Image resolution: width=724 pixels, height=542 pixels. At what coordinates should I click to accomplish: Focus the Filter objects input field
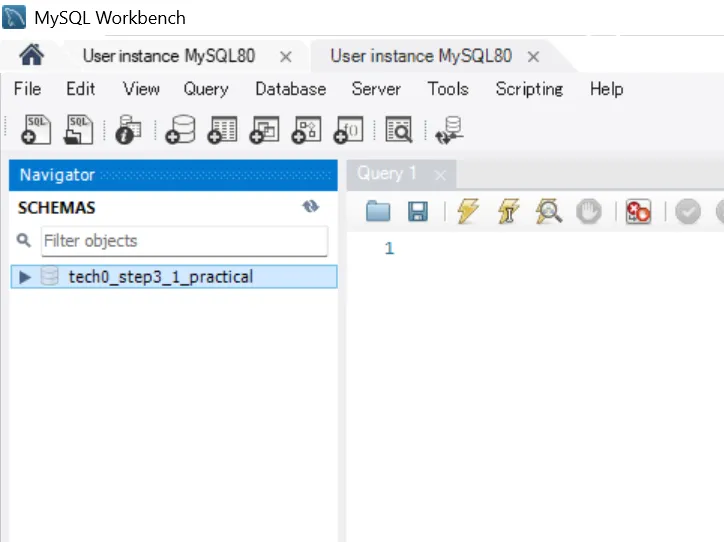(x=185, y=241)
